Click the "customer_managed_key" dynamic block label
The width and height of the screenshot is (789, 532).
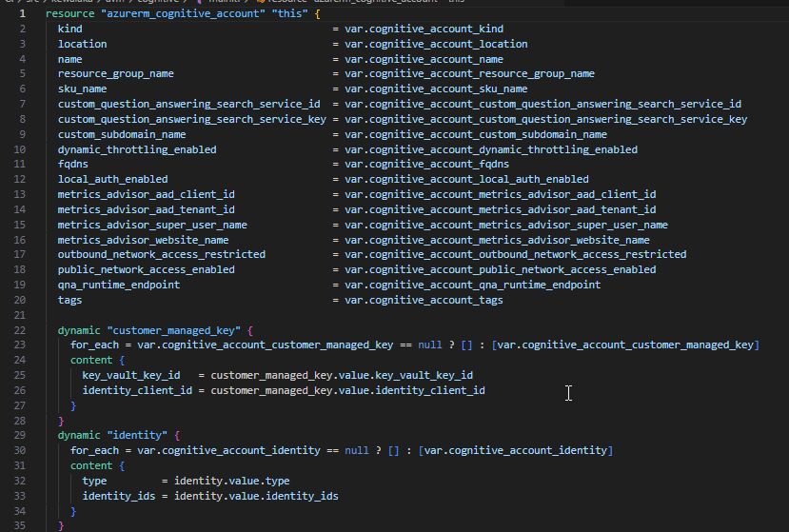(173, 330)
